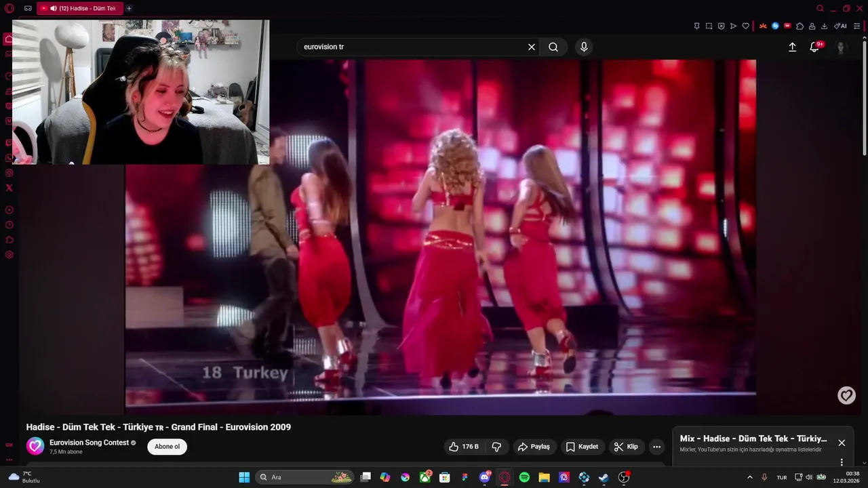Open Eurovision Song Contest channel name link
The width and height of the screenshot is (868, 488).
89,443
